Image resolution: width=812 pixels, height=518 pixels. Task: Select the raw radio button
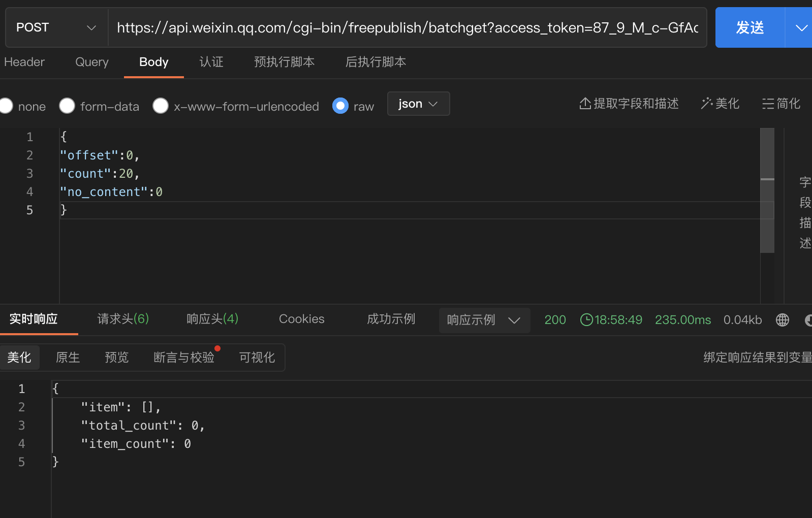click(340, 106)
